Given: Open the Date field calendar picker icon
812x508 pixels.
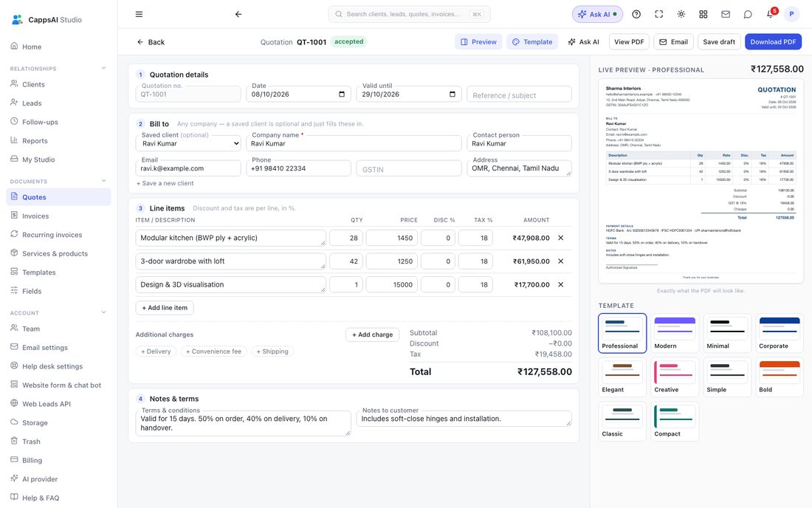Looking at the screenshot, I should tap(341, 95).
